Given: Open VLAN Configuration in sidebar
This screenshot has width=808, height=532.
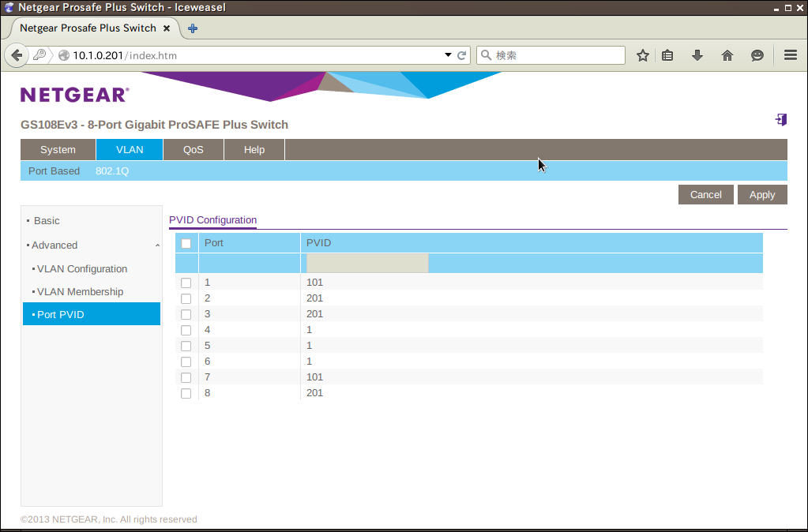Looking at the screenshot, I should pyautogui.click(x=82, y=269).
